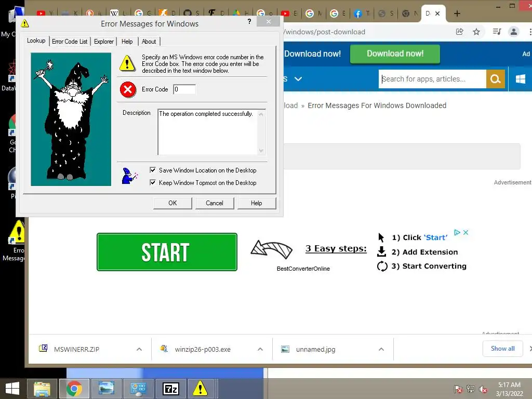Click the Action Center flag tray icon
Screen dimensions: 532x399
click(x=458, y=389)
